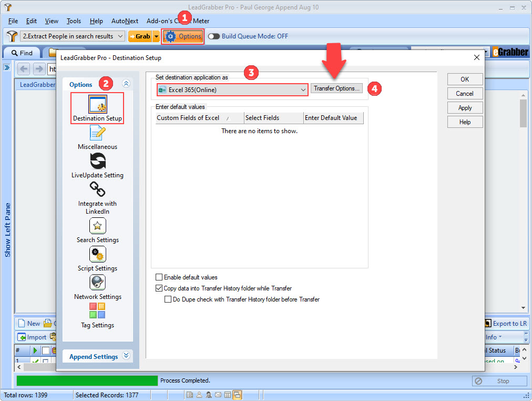Enable default values checkbox

159,277
